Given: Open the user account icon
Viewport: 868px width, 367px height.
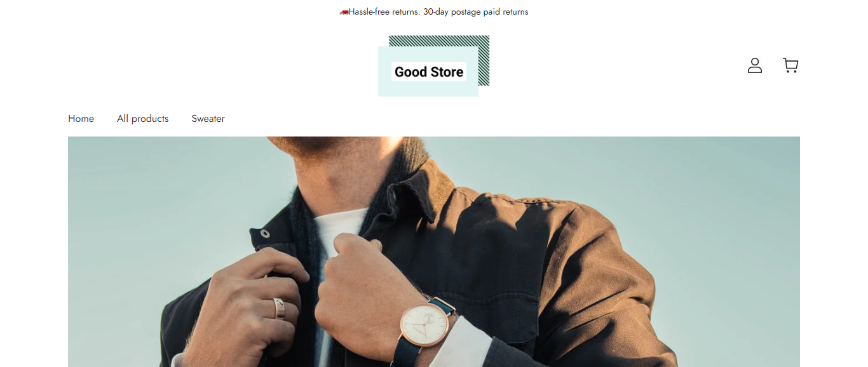Looking at the screenshot, I should coord(754,65).
